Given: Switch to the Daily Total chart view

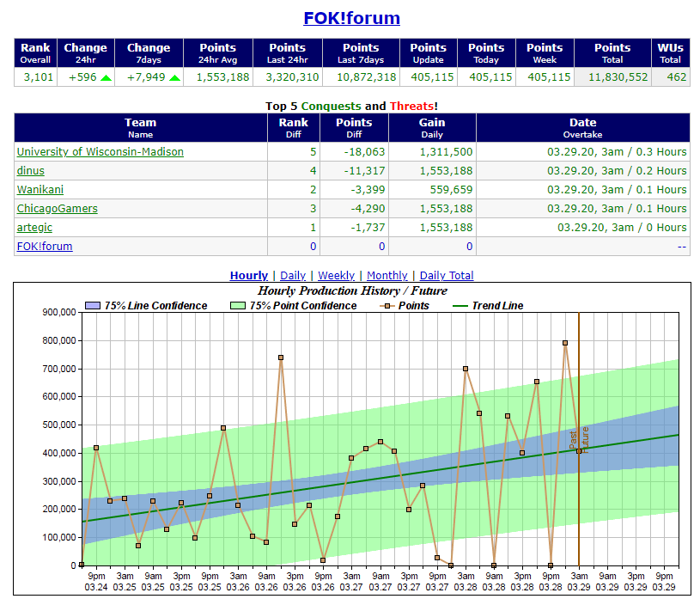Looking at the screenshot, I should click(x=447, y=275).
